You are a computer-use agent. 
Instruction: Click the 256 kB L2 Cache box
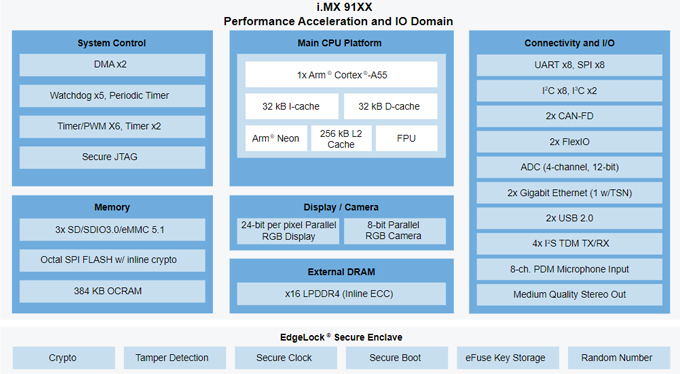(341, 138)
